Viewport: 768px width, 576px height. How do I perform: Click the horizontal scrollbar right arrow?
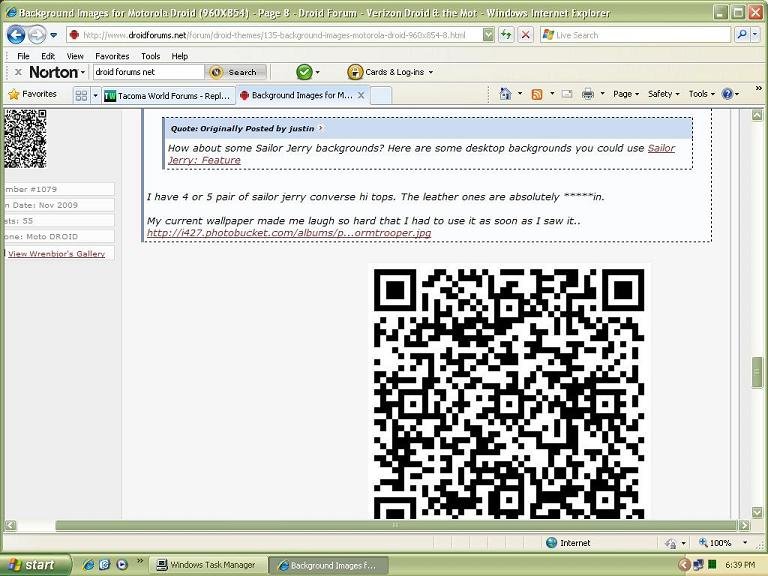[744, 525]
